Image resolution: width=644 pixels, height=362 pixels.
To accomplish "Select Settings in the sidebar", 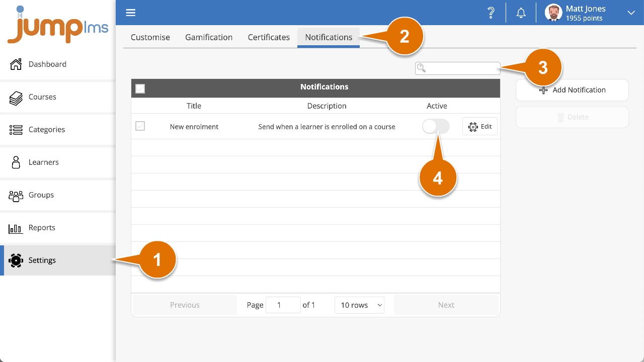I will [x=58, y=260].
